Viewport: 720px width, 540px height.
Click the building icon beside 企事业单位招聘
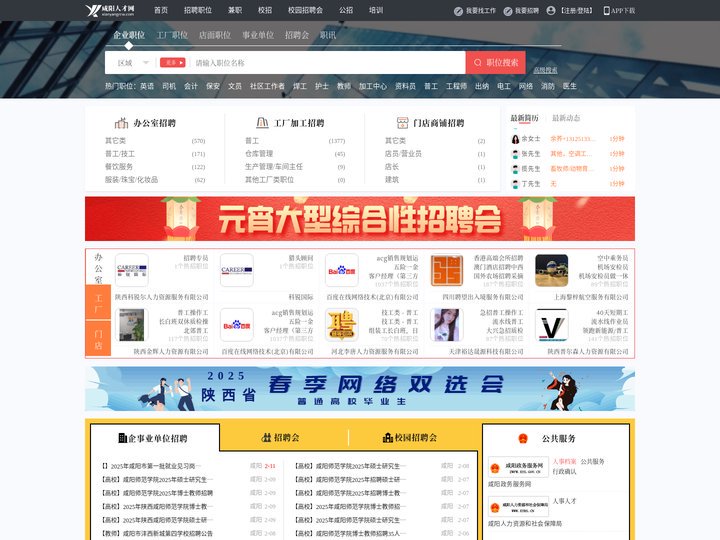123,438
